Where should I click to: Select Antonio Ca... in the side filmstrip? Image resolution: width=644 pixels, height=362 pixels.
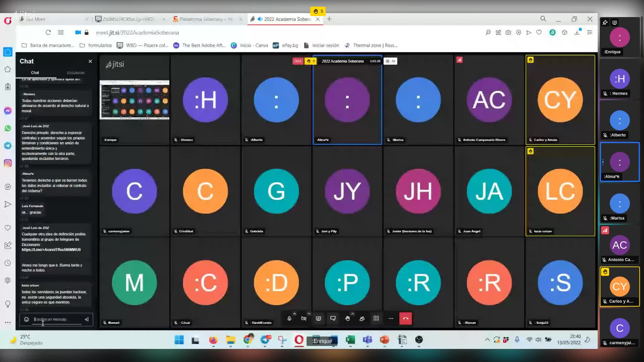tap(620, 245)
